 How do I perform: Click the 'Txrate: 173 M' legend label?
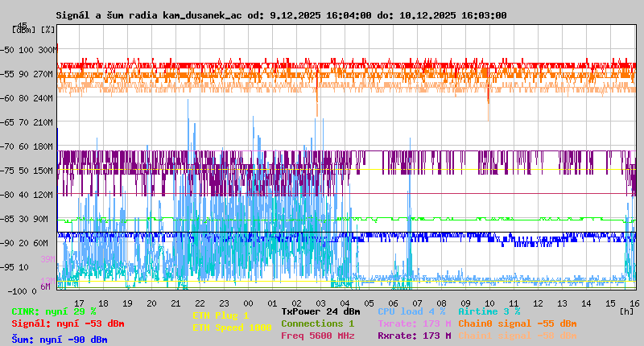click(415, 323)
